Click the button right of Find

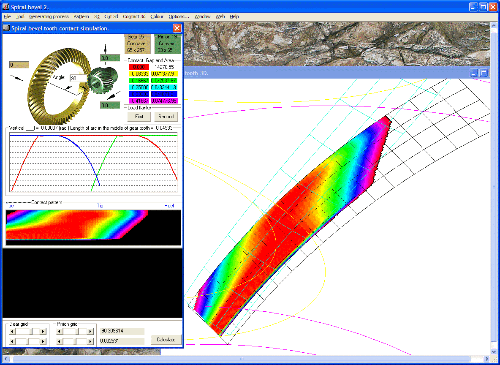(166, 116)
